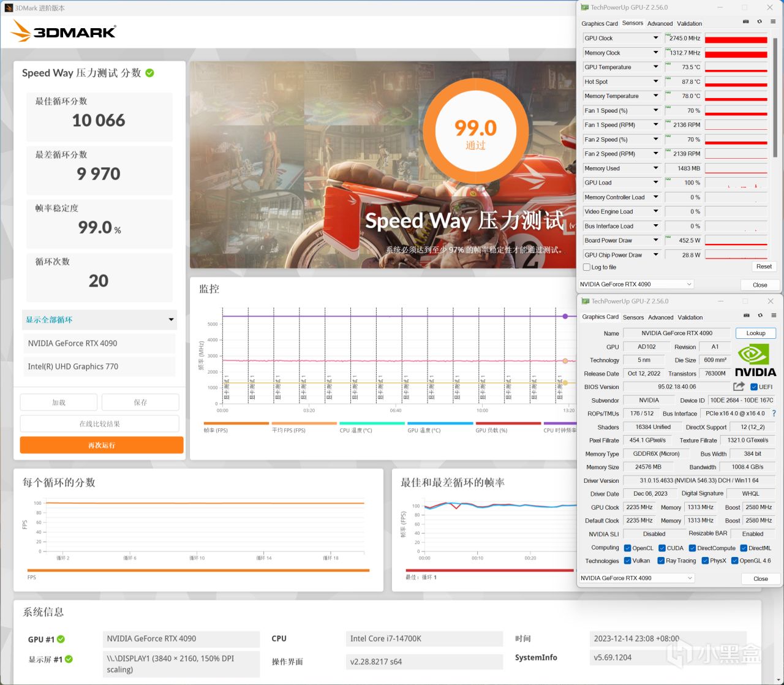
Task: Click the Reset button in Sensors window
Action: pyautogui.click(x=764, y=267)
